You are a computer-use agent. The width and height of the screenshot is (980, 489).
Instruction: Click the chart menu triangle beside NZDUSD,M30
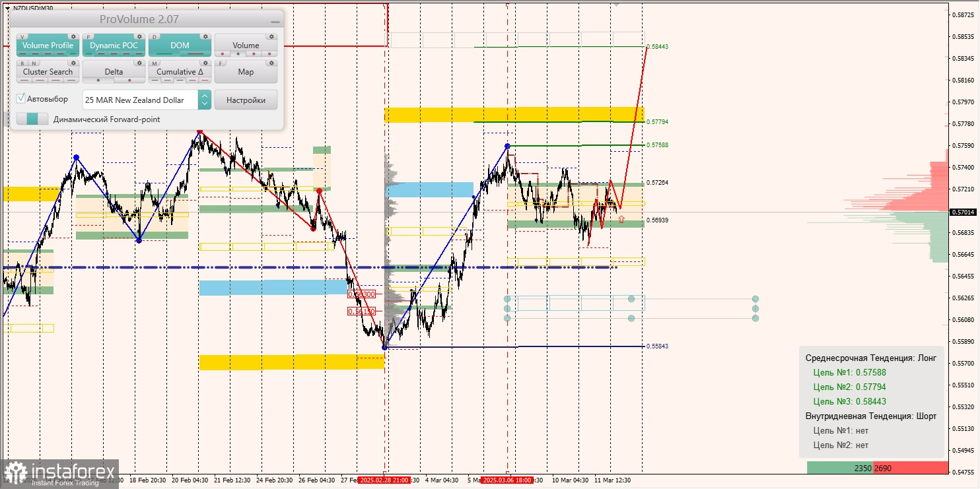tap(7, 8)
